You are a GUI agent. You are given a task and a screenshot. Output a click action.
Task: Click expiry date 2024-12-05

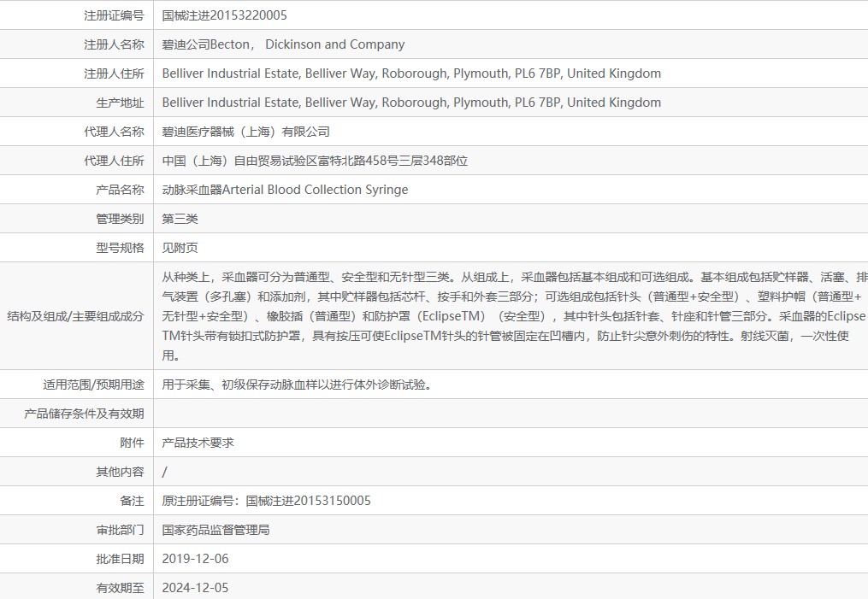[196, 588]
